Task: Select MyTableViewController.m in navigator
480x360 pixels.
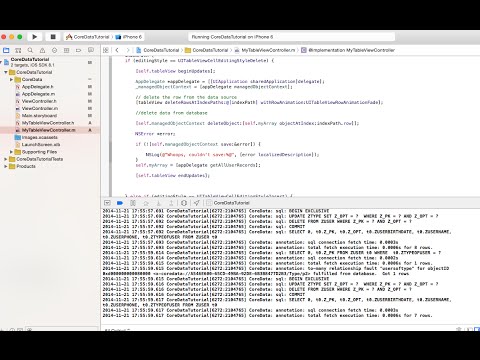Action: (50, 130)
